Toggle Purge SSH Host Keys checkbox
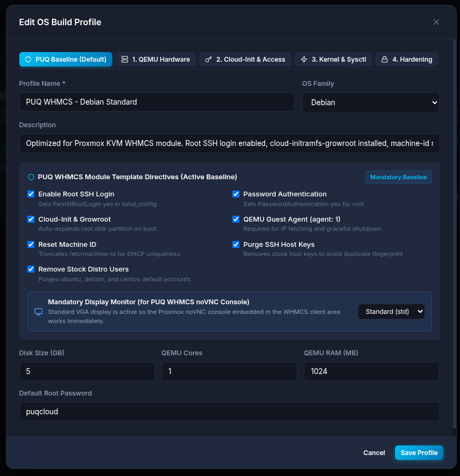Image resolution: width=460 pixels, height=476 pixels. click(x=236, y=244)
